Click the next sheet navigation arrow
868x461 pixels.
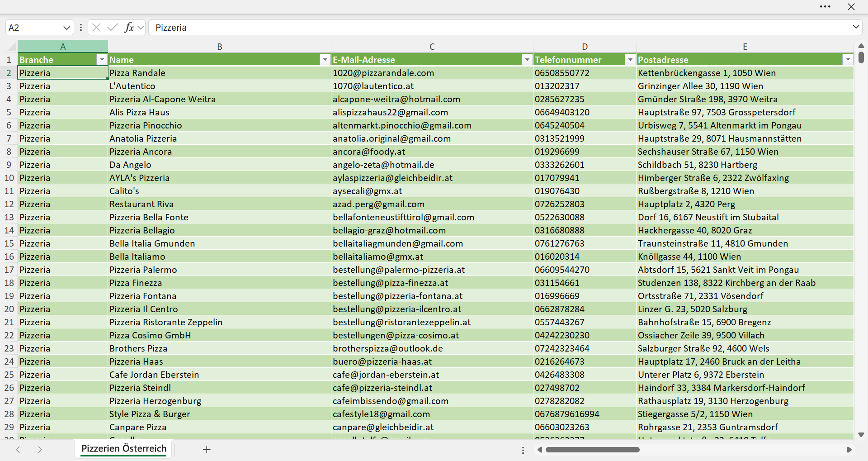point(40,450)
